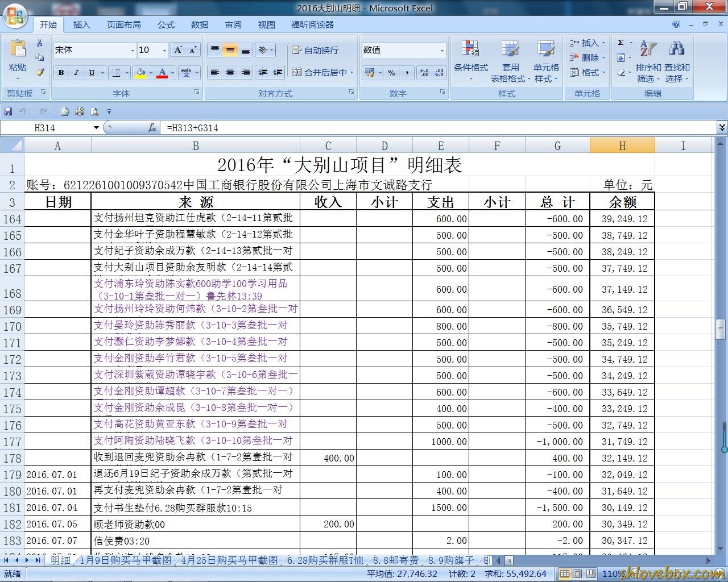Click the Borders grid icon
The width and height of the screenshot is (728, 582).
116,73
